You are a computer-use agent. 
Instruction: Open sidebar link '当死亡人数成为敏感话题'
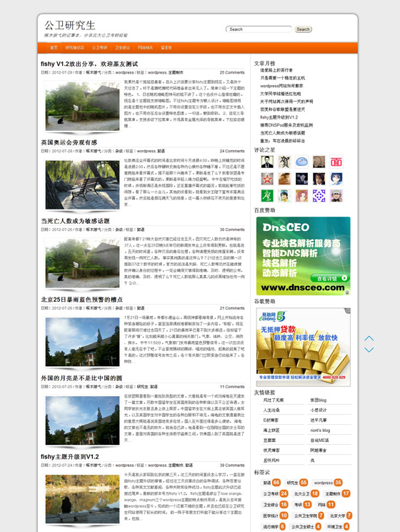[283, 133]
